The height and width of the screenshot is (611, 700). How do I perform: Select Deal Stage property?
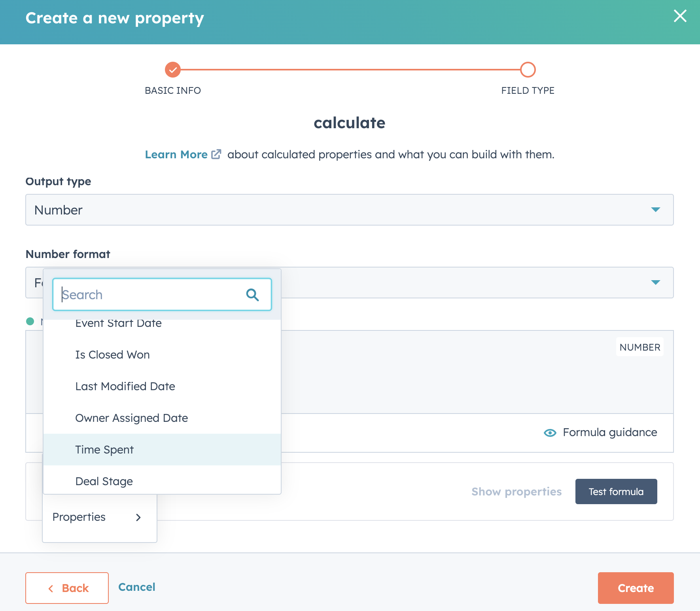104,481
